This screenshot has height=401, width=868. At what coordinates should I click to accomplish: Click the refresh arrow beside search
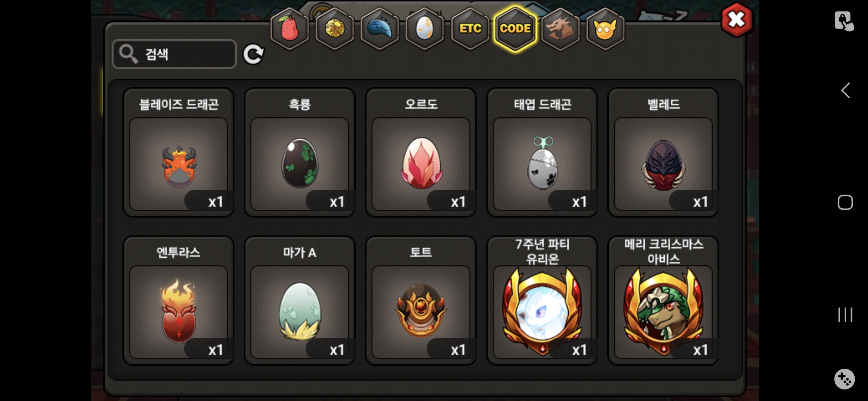253,55
